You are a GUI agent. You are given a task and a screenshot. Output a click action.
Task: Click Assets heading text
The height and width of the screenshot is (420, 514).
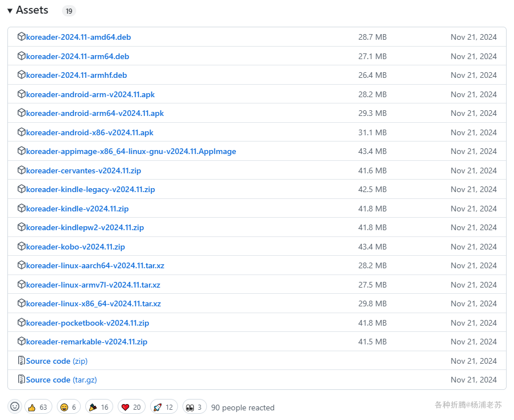pos(32,10)
